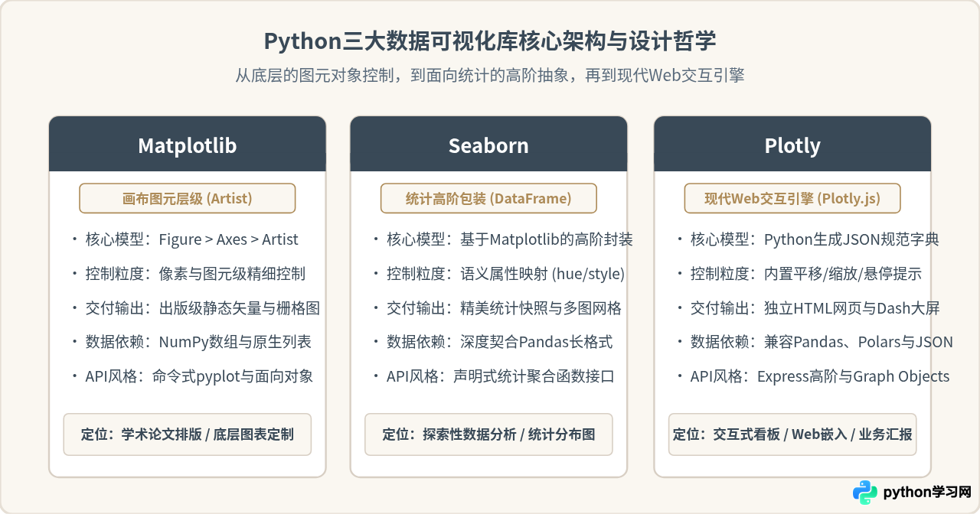
Task: Click 定位：交互式看板 / Web嵌入 / 业务汇报 box
Action: click(x=792, y=434)
